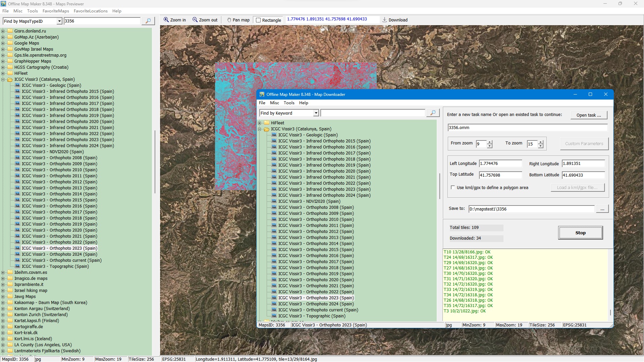The image size is (644, 362).
Task: Open the Find by MapsTypeID dropdown
Action: pyautogui.click(x=59, y=21)
